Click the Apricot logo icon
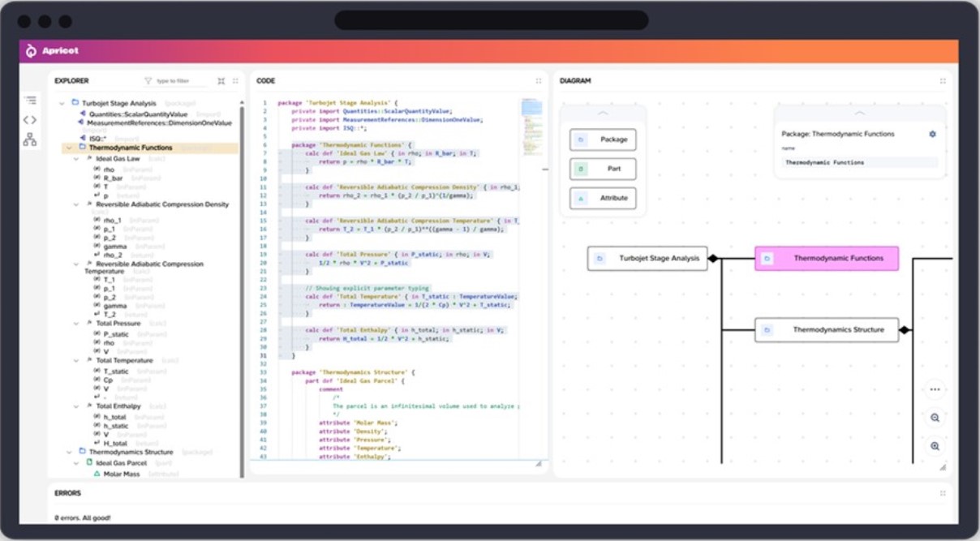The width and height of the screenshot is (980, 541). pyautogui.click(x=32, y=51)
